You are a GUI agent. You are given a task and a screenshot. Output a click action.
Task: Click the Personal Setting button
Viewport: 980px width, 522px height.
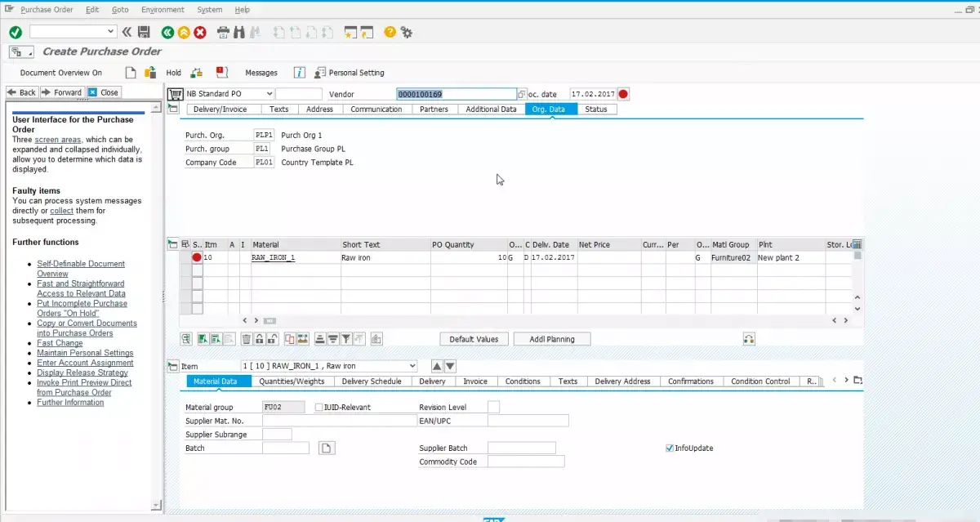tap(350, 73)
